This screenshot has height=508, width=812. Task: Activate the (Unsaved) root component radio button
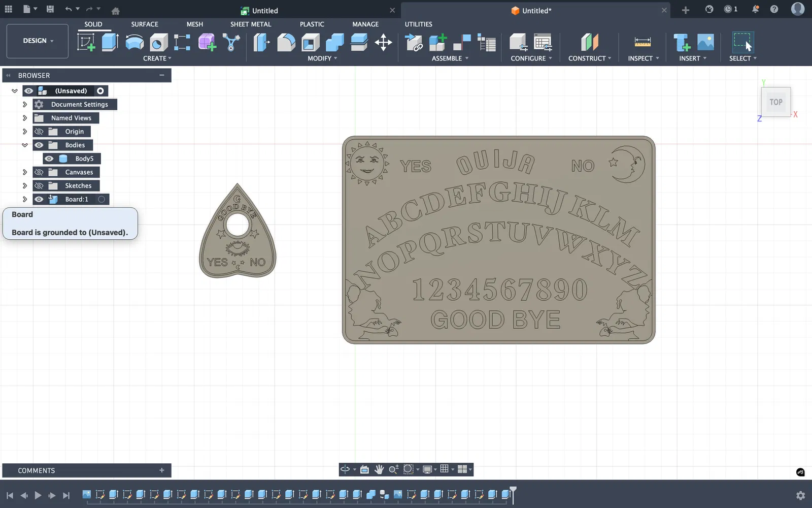(100, 91)
